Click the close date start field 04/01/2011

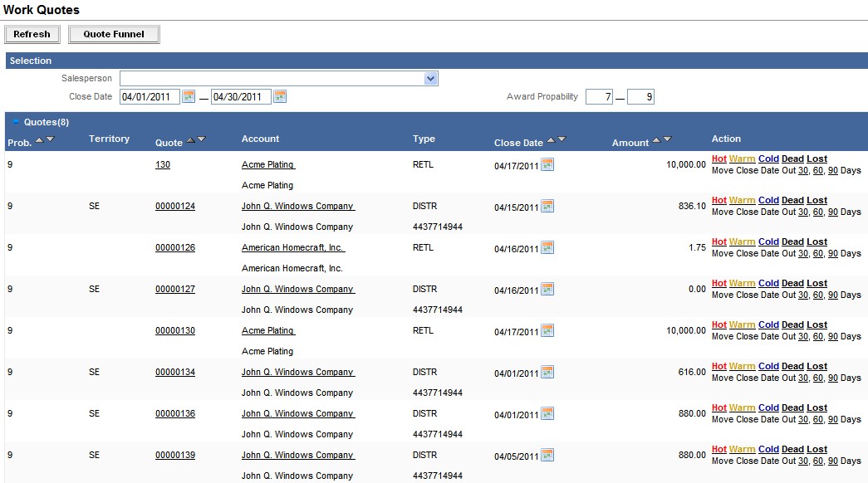click(150, 97)
